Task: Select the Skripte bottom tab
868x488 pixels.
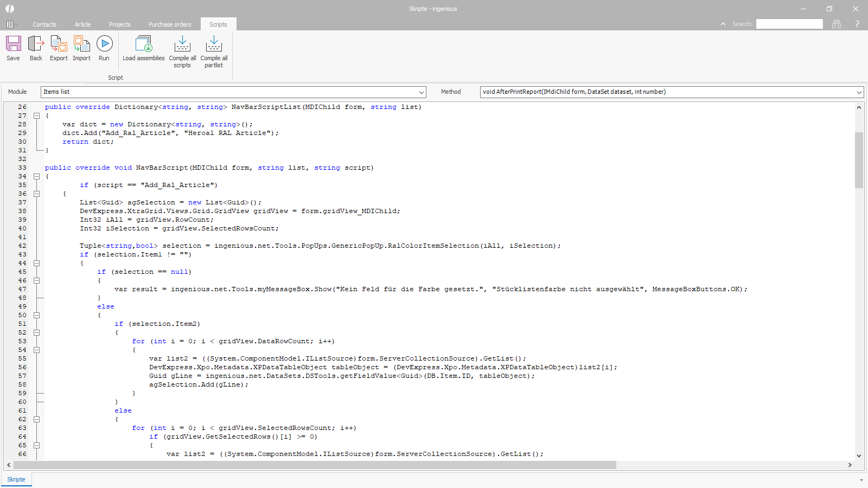Action: [x=16, y=479]
